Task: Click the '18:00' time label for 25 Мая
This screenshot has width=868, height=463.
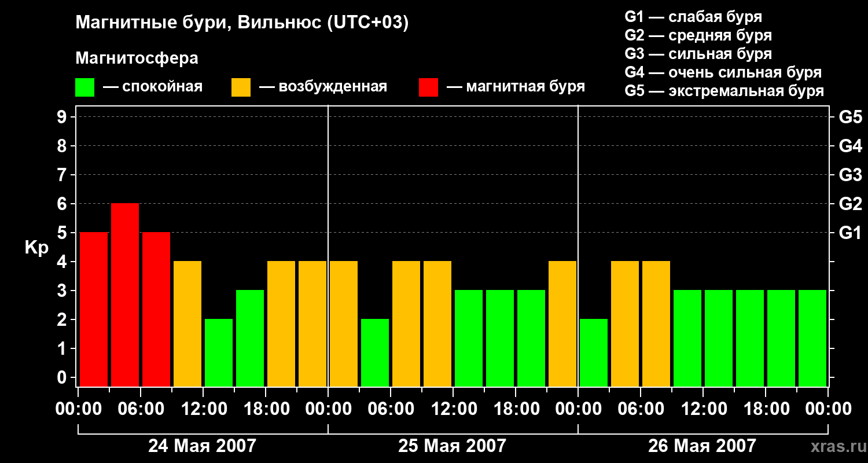Action: point(516,409)
